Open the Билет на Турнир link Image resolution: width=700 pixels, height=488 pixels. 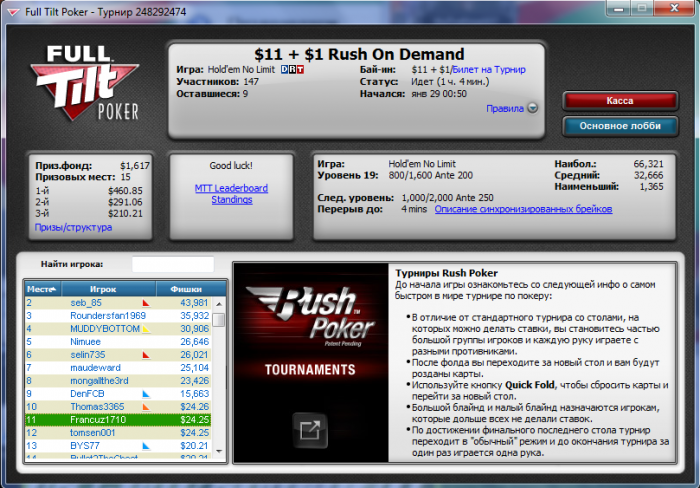(x=489, y=70)
